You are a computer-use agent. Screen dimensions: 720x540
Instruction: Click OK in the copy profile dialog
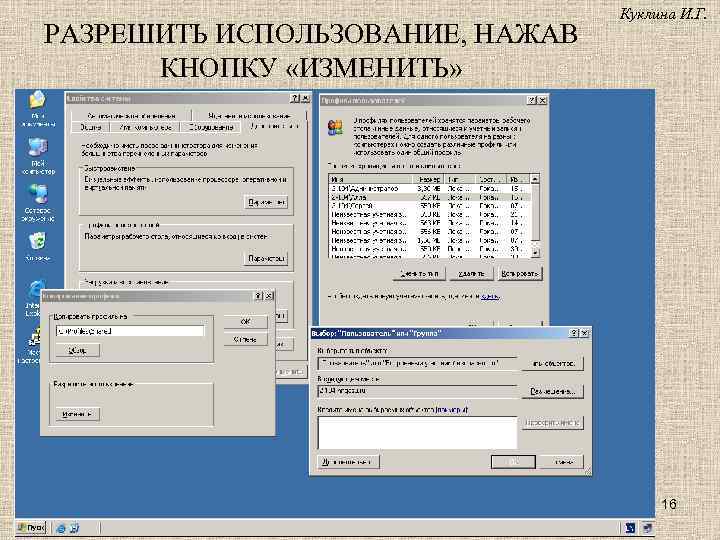pos(246,322)
